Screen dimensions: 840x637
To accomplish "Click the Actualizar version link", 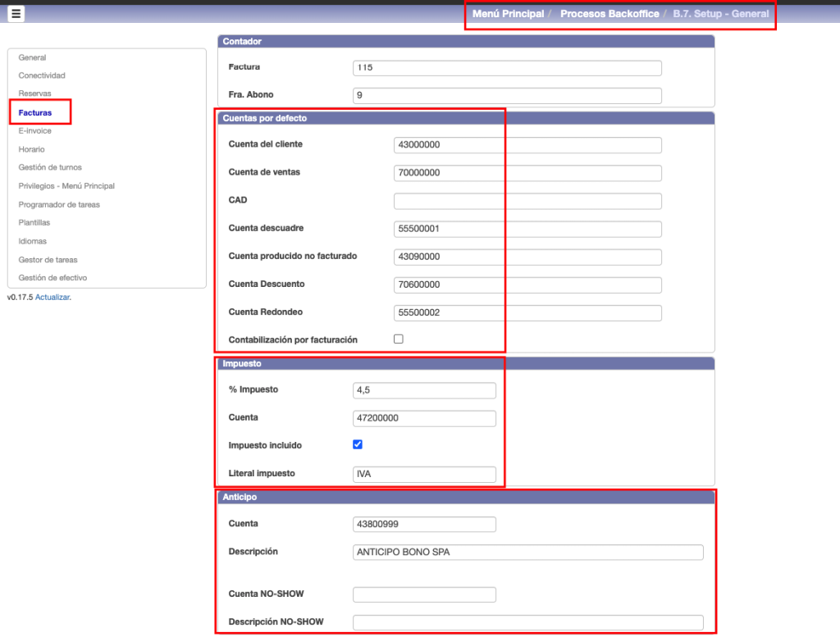I will (52, 297).
